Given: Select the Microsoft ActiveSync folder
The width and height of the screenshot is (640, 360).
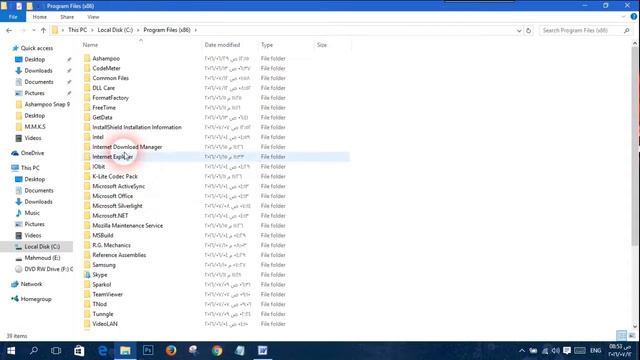Looking at the screenshot, I should pyautogui.click(x=119, y=186).
